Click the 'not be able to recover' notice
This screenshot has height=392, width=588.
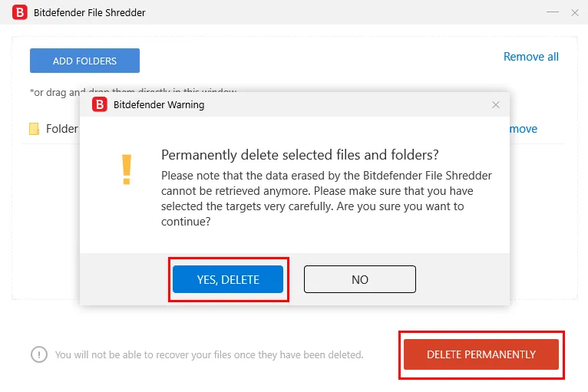coord(210,355)
